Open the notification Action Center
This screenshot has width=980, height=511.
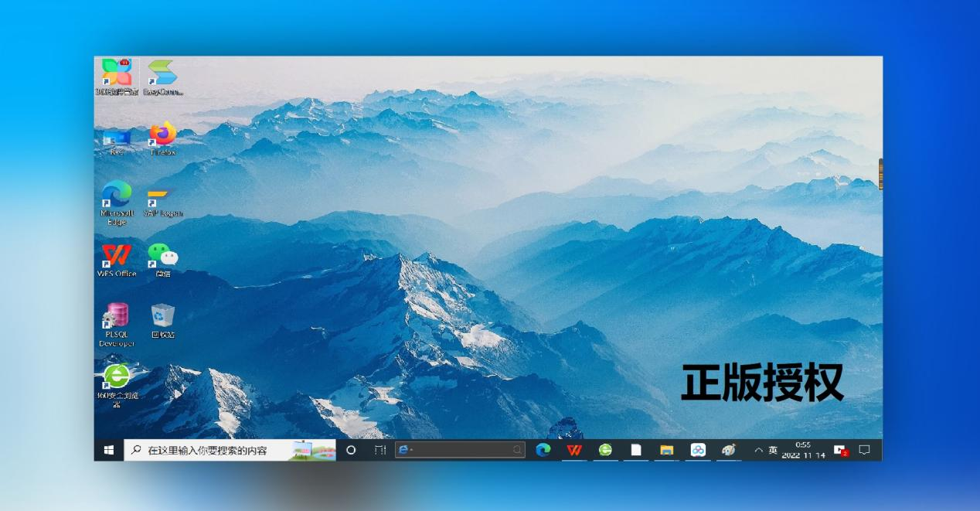click(865, 450)
